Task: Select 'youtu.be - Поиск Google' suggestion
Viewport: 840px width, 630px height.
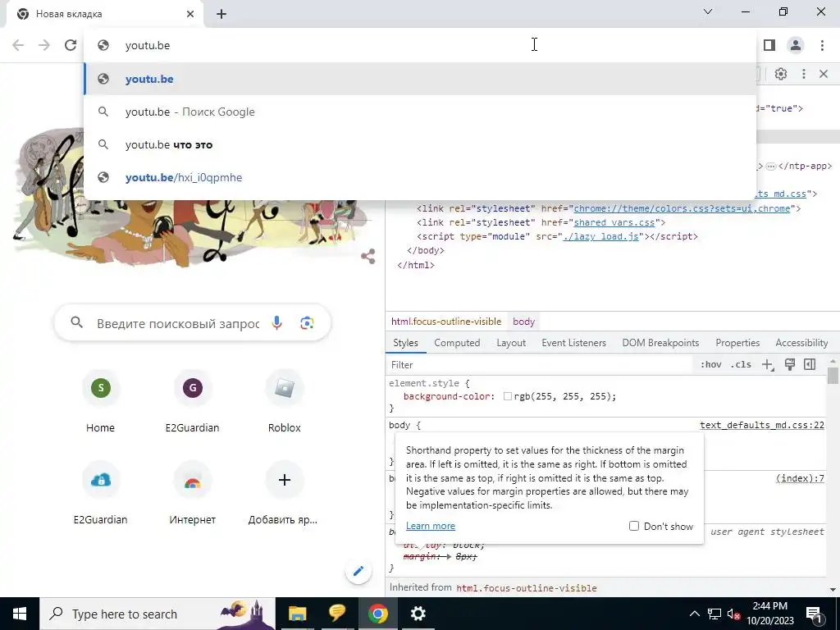Action: click(420, 112)
